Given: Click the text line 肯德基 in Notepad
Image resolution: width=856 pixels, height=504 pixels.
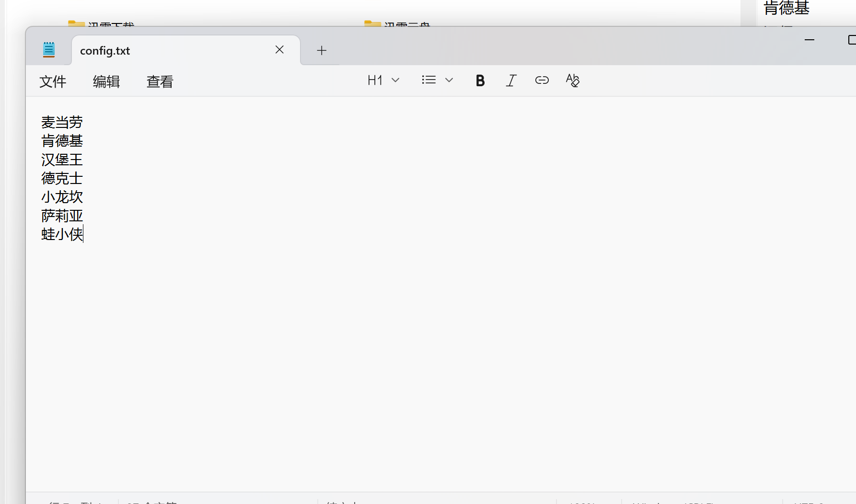Looking at the screenshot, I should [x=62, y=141].
